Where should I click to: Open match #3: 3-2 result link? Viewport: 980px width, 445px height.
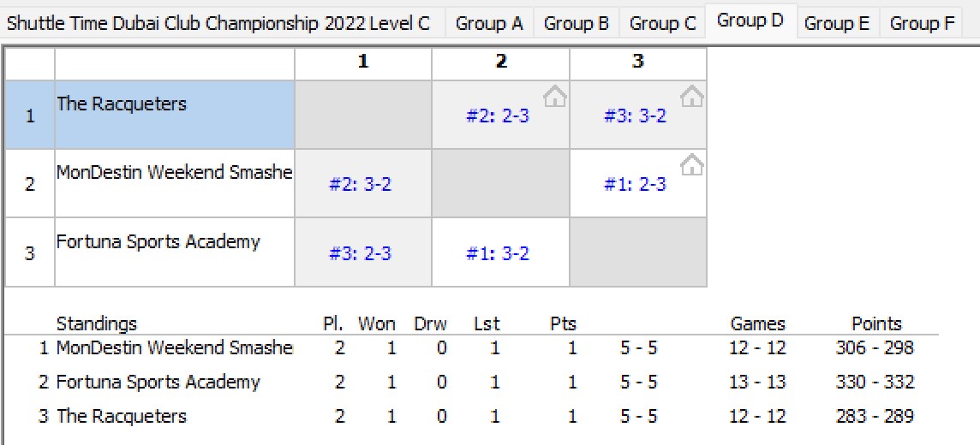tap(636, 116)
